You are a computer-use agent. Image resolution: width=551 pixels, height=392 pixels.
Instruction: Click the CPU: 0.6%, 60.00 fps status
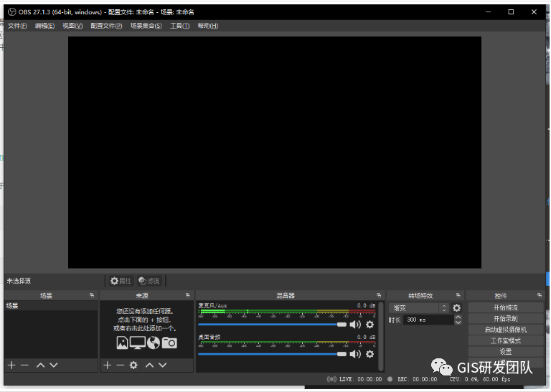[x=480, y=379]
